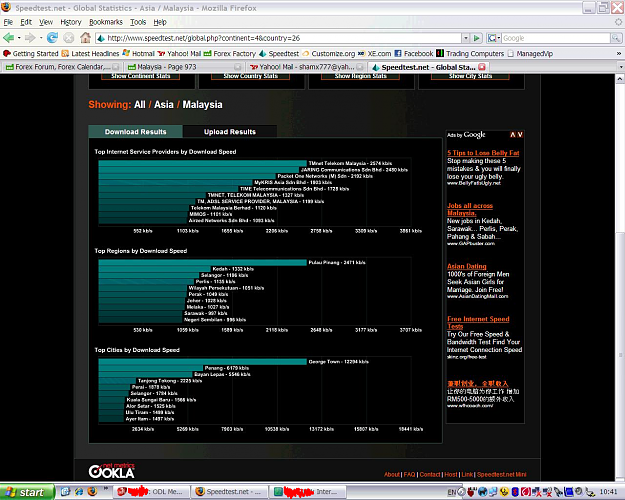Open the Bookmarks menu
625x500 pixels.
click(106, 22)
